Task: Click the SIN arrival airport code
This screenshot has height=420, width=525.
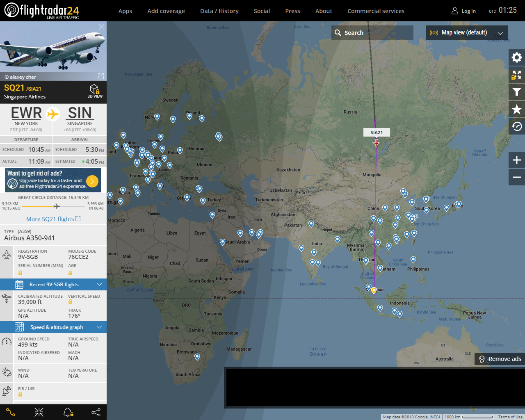Action: pos(80,113)
